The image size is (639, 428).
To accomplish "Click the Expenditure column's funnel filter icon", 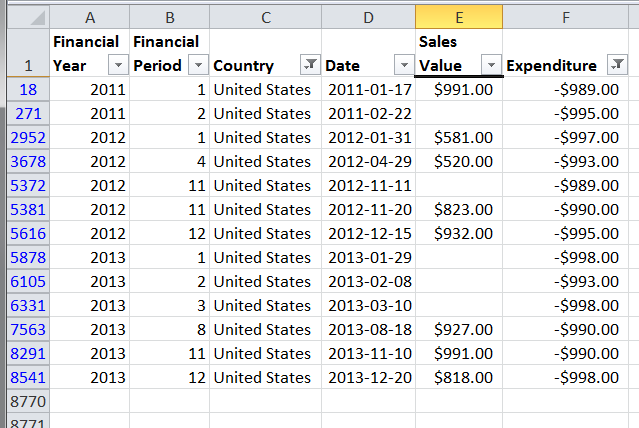I will (618, 65).
